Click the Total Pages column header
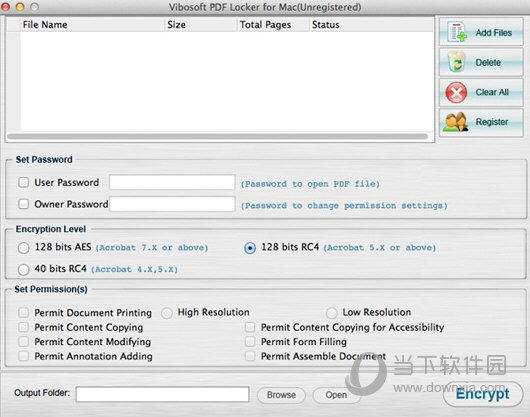Screen dimensions: 530x417 tap(273, 25)
